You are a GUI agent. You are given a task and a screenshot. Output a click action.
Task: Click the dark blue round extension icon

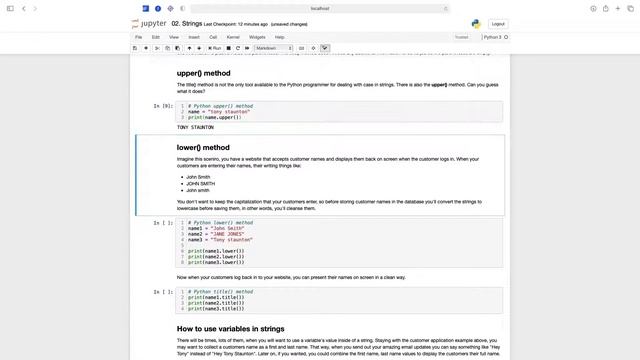click(x=158, y=8)
